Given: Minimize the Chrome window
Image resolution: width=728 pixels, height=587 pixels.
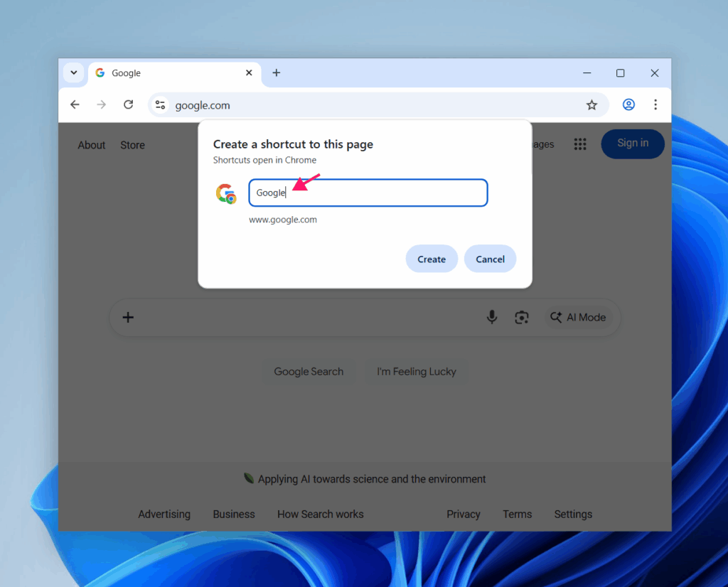Looking at the screenshot, I should 587,73.
